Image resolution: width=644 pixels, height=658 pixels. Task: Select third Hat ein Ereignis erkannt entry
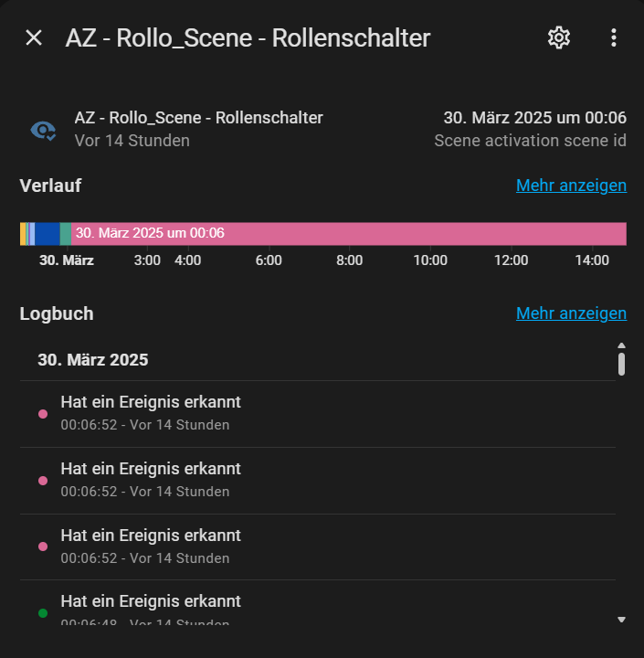[x=318, y=547]
